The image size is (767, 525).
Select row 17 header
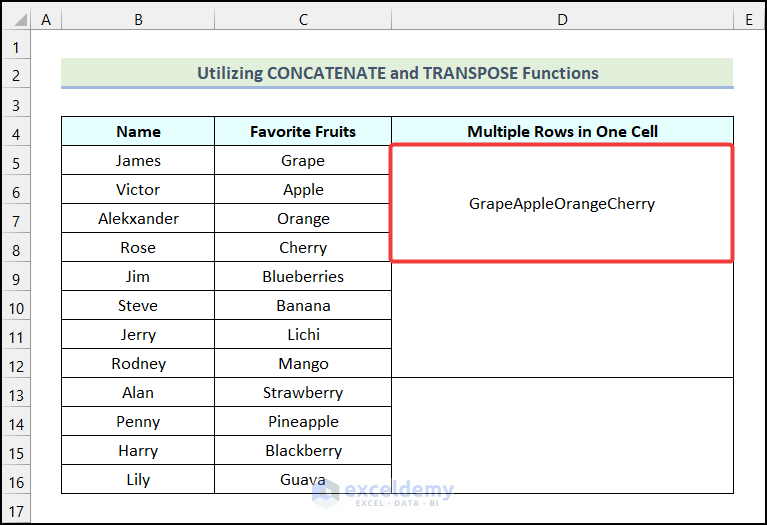pyautogui.click(x=16, y=508)
